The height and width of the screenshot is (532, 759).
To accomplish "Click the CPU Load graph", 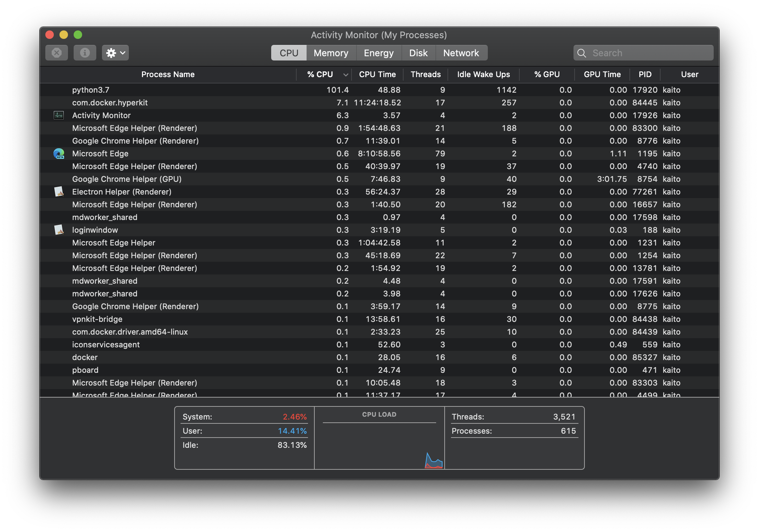I will pos(379,445).
